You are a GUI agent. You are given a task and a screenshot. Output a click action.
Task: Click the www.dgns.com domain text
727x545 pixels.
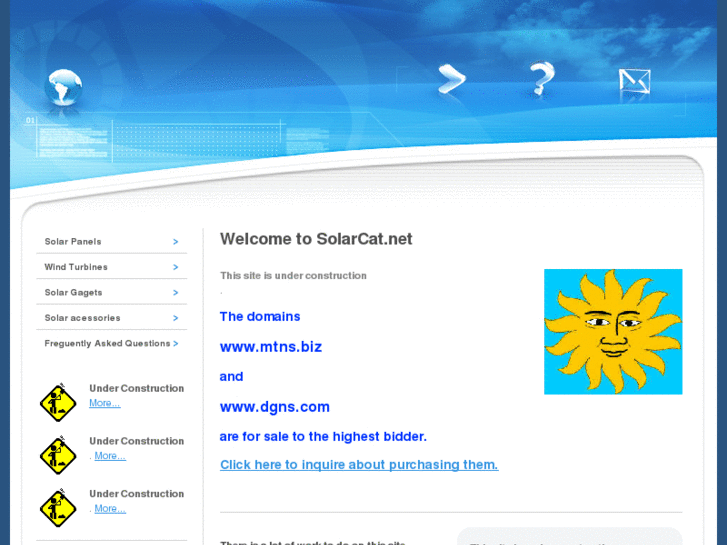click(x=275, y=407)
